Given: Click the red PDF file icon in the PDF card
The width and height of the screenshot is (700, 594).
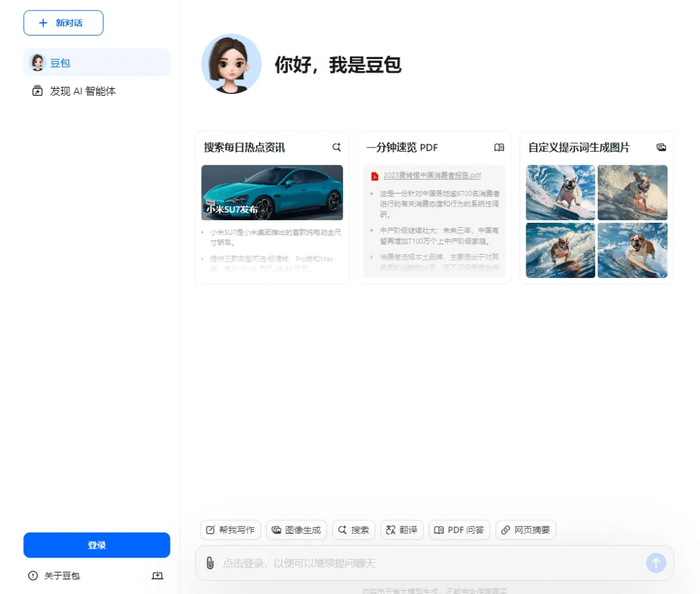Looking at the screenshot, I should (x=375, y=175).
